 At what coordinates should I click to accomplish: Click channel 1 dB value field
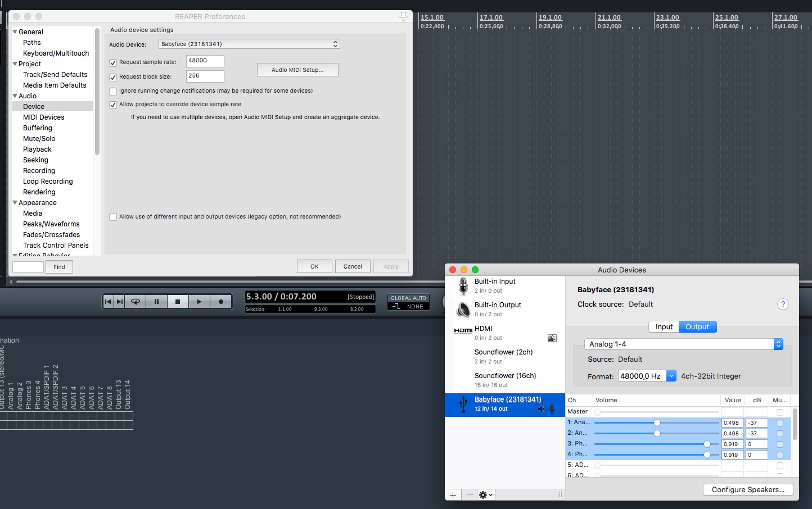pyautogui.click(x=756, y=423)
